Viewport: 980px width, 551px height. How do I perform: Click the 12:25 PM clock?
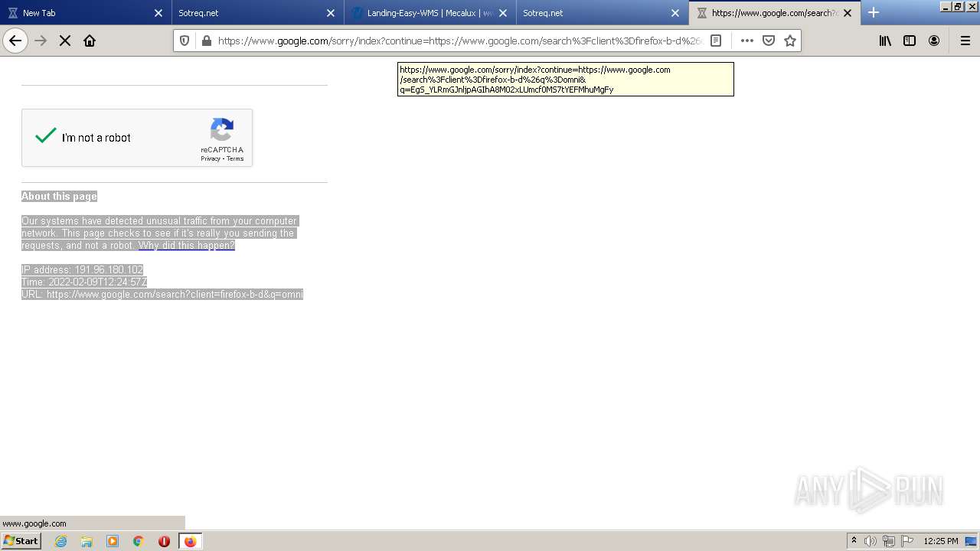tap(941, 541)
